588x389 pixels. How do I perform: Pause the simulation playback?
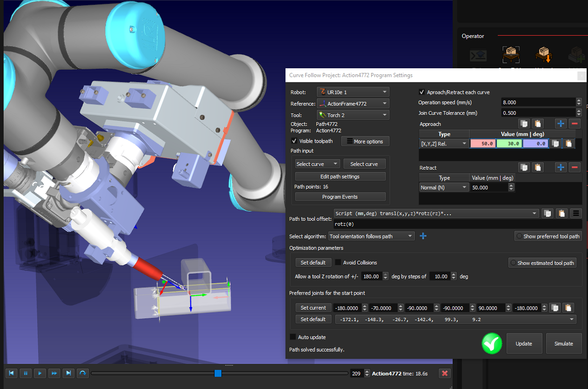pyautogui.click(x=26, y=373)
